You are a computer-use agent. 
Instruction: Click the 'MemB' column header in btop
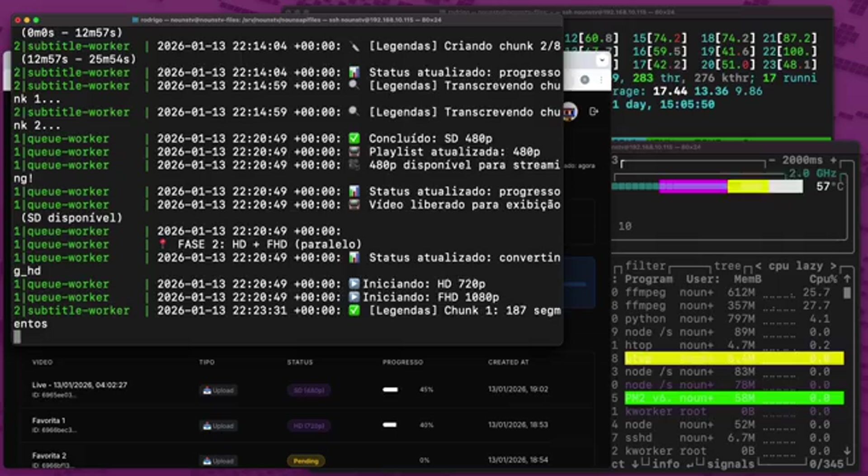click(x=748, y=279)
